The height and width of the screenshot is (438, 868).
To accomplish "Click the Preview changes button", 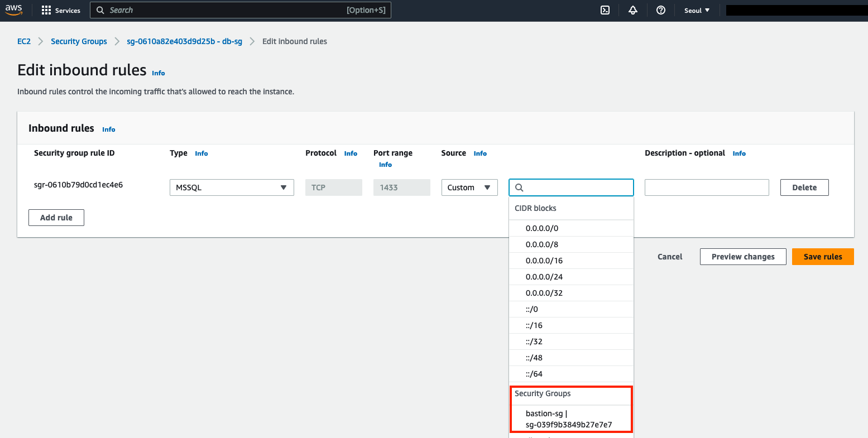I will [x=742, y=257].
